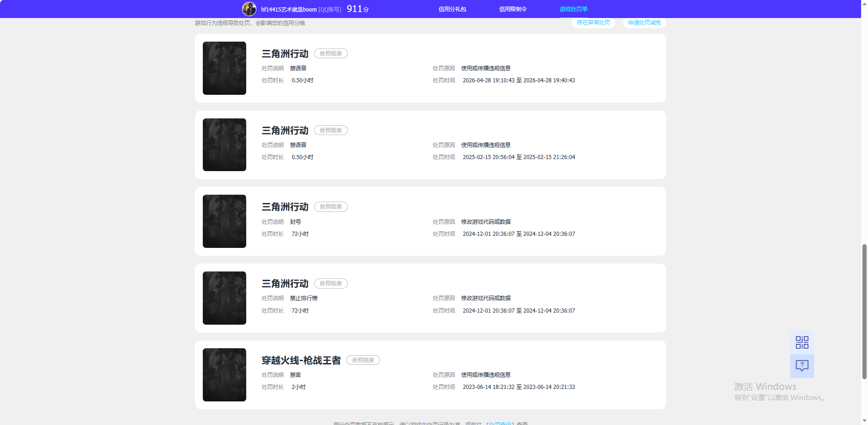Click thumbnail of 禁止排行榜 penalty card

pos(225,298)
